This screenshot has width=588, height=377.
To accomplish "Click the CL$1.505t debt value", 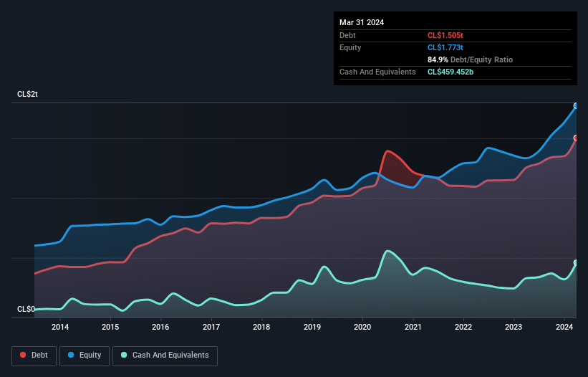I will pos(445,35).
